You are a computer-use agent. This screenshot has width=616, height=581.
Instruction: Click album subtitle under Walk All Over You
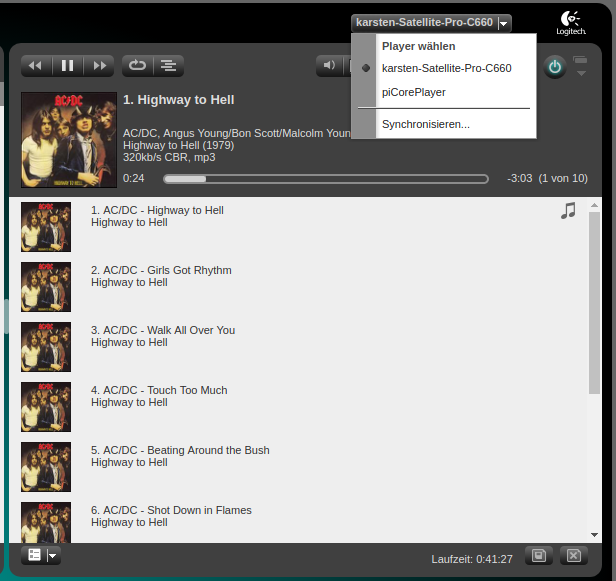click(x=129, y=343)
